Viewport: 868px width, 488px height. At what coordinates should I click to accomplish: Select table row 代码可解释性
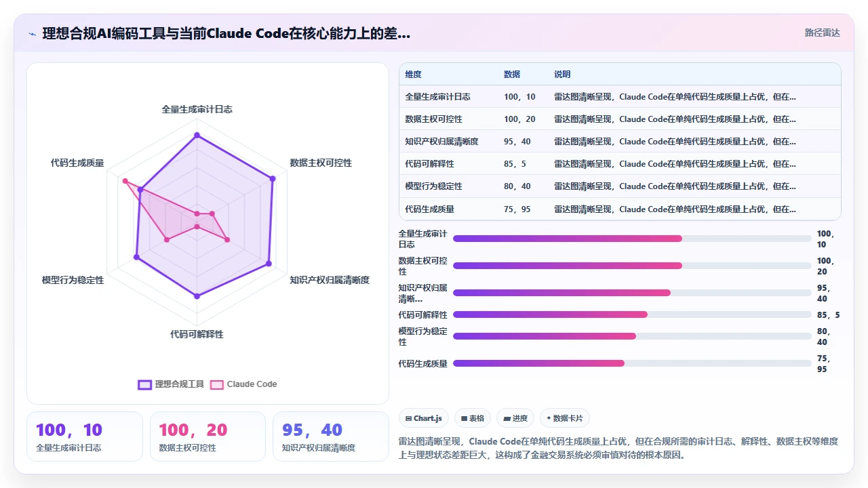(x=620, y=164)
